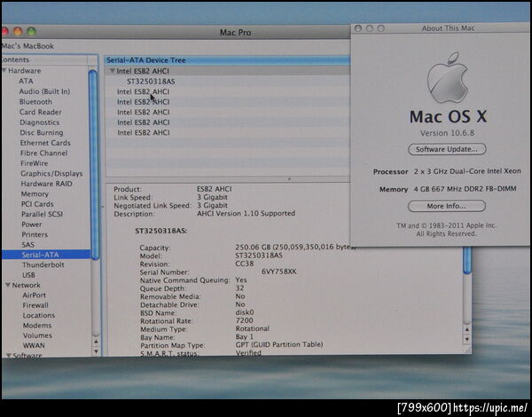Click the Serial-ATA Device Tree column header
Screen dimensions: 532x417
[x=227, y=60]
